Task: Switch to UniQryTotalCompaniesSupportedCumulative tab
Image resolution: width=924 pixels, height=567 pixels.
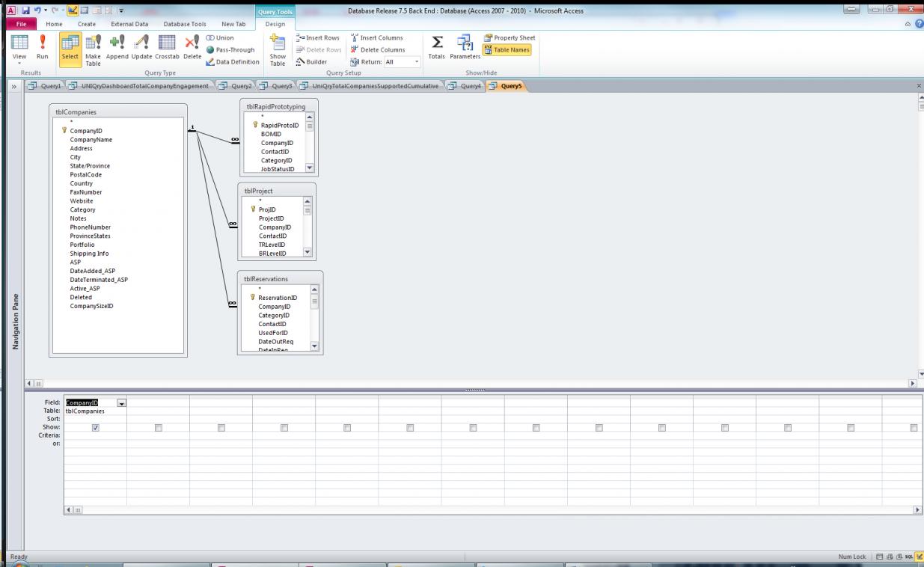Action: click(x=371, y=86)
